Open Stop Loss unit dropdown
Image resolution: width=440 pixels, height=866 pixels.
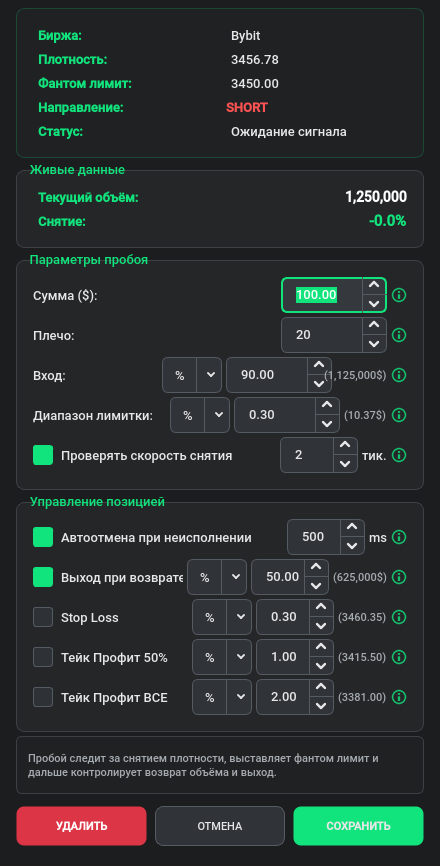coord(222,617)
